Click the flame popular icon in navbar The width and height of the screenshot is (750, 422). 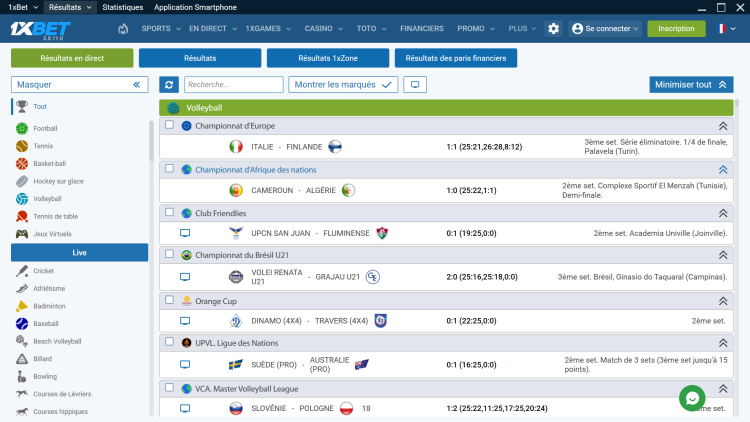tap(123, 29)
